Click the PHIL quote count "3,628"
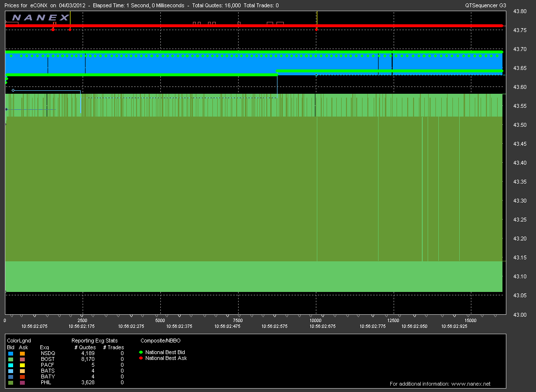The image size is (536, 392). pyautogui.click(x=88, y=382)
